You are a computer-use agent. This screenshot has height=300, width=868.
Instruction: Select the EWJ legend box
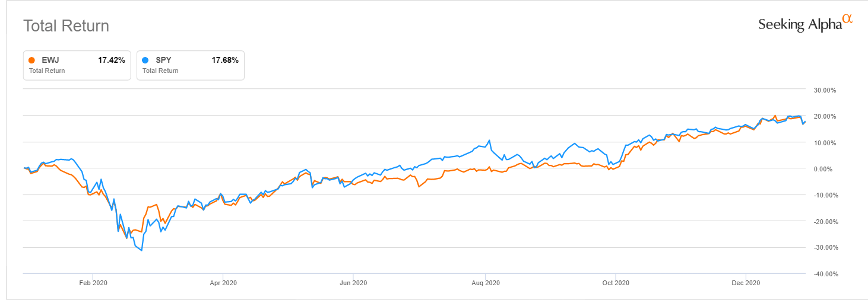[x=77, y=65]
